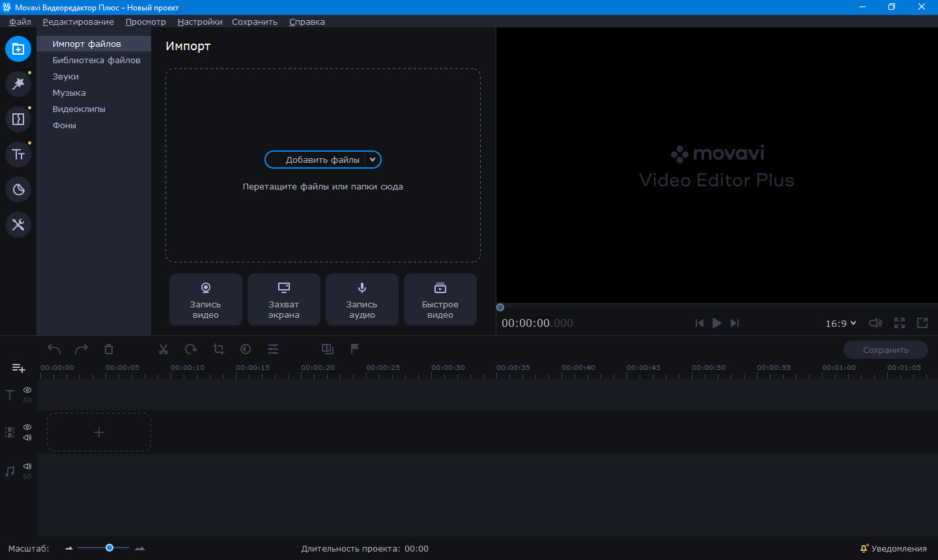Open the Titles tab in sidebar

(18, 154)
